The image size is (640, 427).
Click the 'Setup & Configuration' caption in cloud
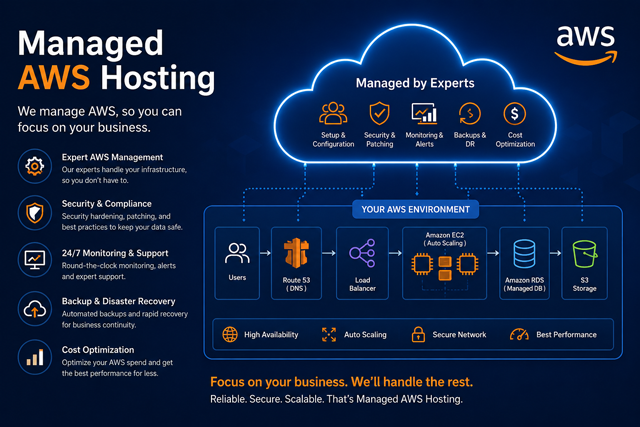[x=333, y=140]
